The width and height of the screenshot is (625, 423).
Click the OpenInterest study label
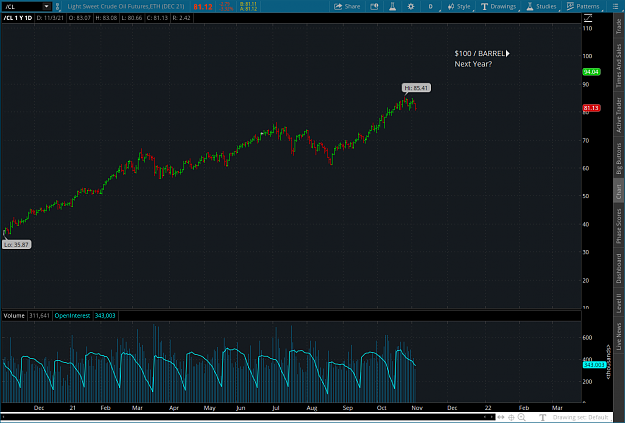tap(72, 315)
